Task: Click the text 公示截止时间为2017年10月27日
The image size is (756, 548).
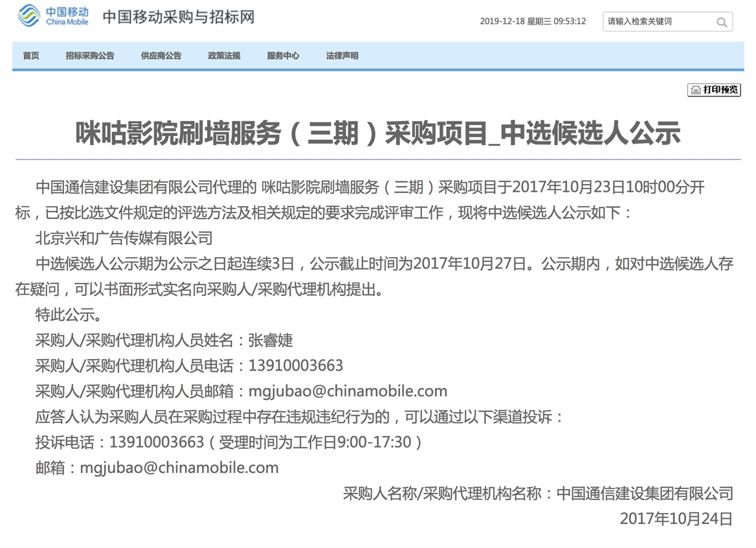Action: (417, 264)
